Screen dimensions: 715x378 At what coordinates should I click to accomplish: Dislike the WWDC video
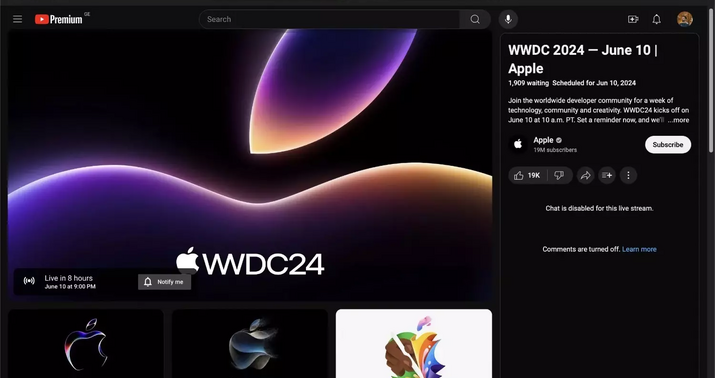tap(559, 175)
